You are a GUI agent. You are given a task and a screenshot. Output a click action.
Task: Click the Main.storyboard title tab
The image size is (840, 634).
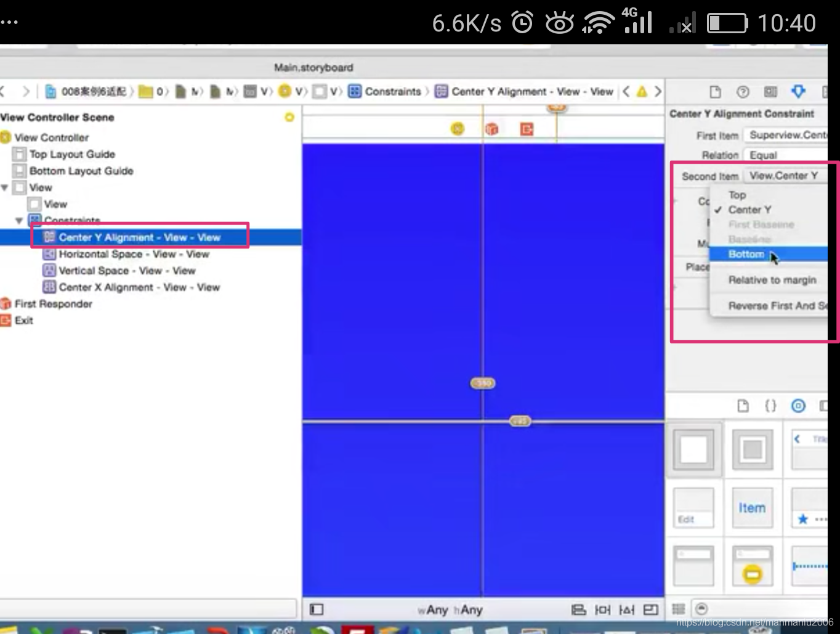pos(313,68)
